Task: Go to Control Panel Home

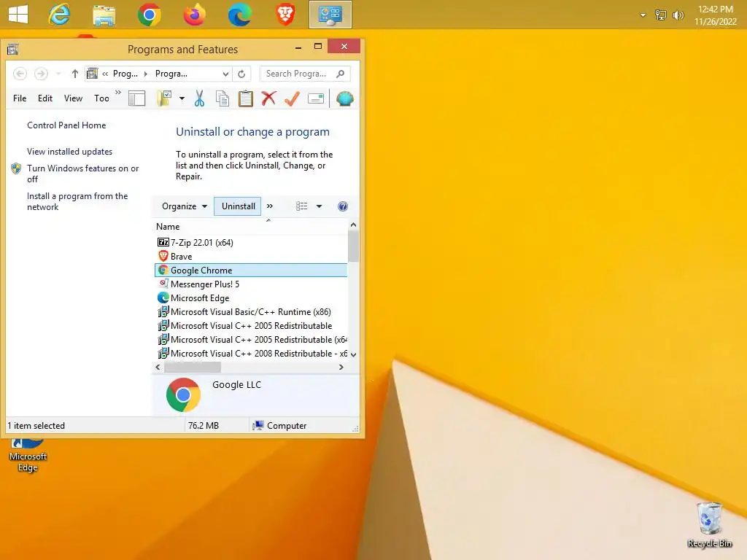Action: click(66, 125)
